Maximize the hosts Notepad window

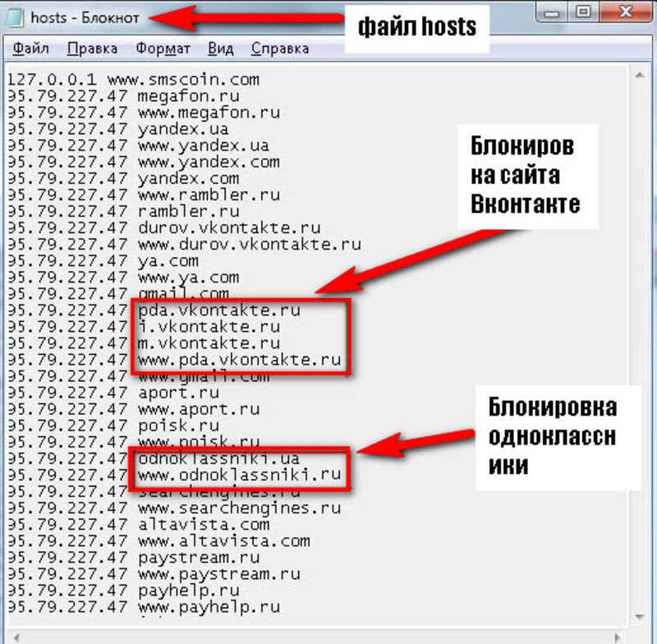[x=583, y=11]
